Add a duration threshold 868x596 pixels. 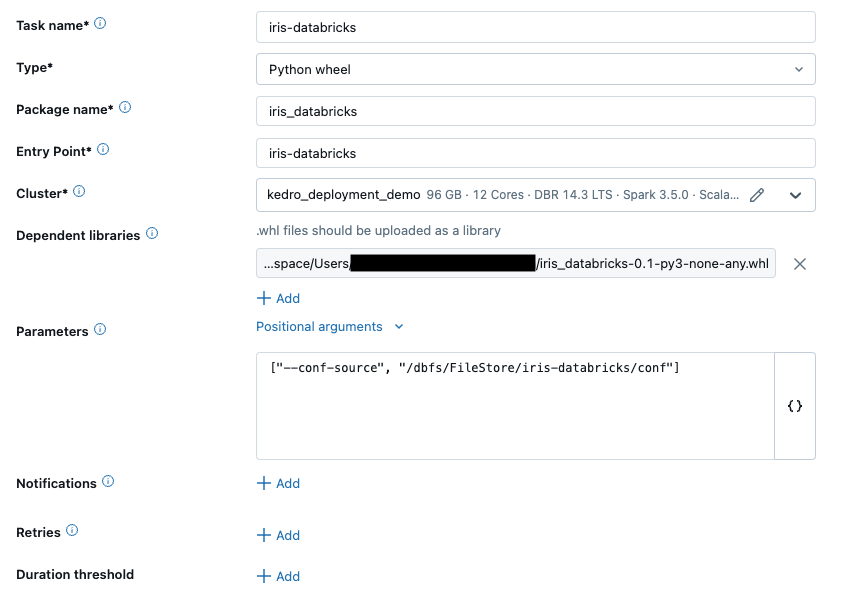click(278, 576)
